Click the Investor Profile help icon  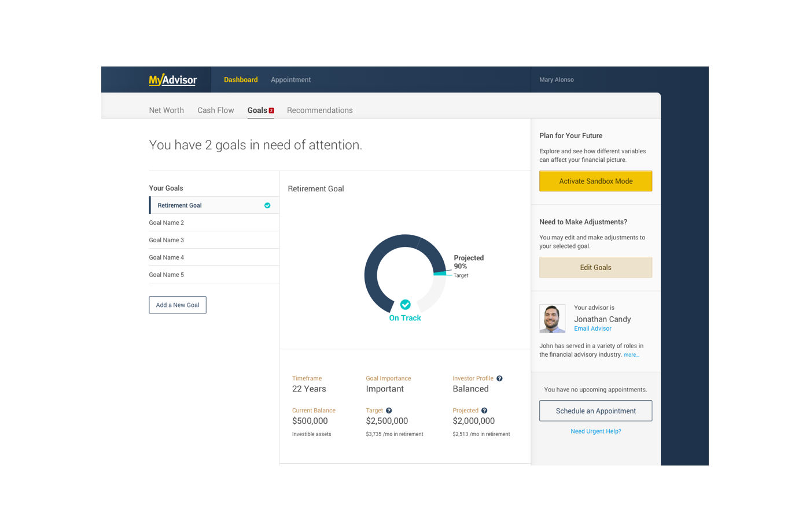click(499, 379)
